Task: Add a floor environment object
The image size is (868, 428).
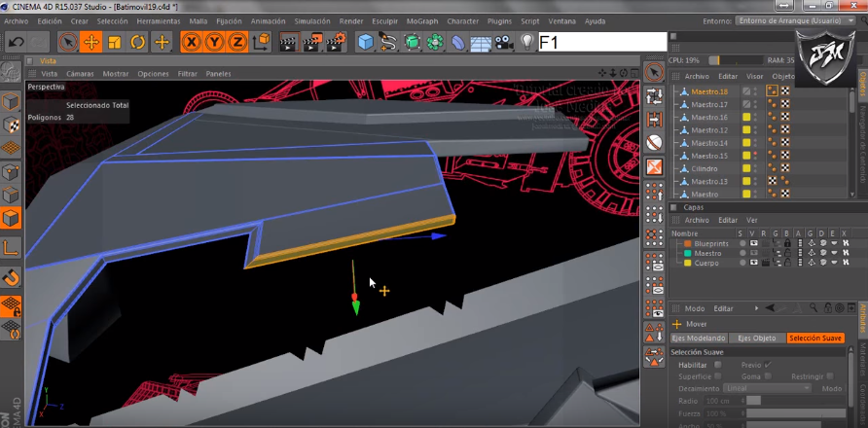Action: coord(481,42)
